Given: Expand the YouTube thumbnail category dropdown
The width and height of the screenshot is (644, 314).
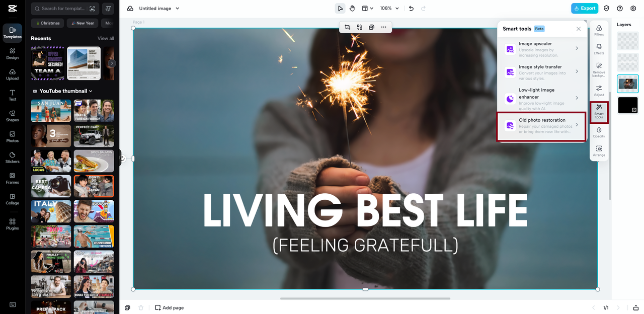Looking at the screenshot, I should (91, 91).
